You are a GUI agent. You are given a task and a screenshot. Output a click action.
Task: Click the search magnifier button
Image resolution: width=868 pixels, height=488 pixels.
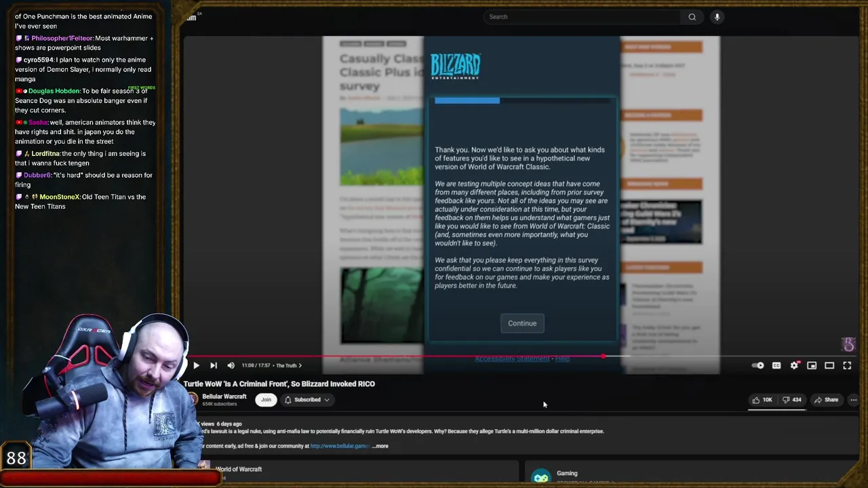point(692,17)
